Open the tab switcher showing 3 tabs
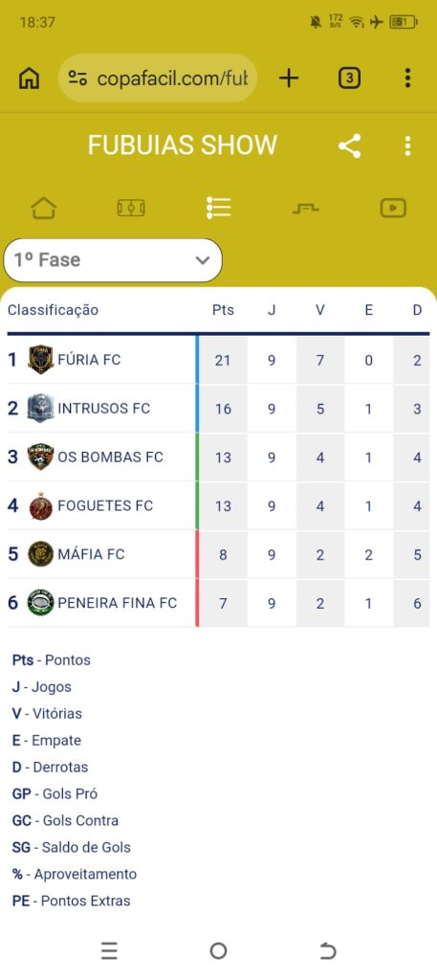Screen dimensions: 437x980 (350, 78)
